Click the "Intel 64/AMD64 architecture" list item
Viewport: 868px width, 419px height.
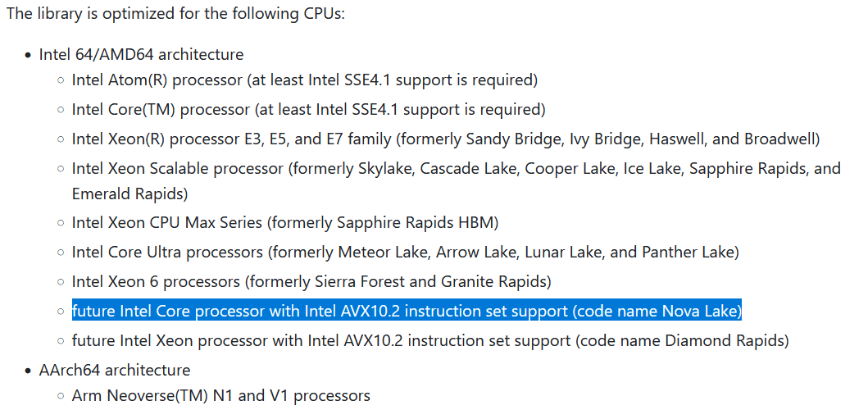(141, 55)
